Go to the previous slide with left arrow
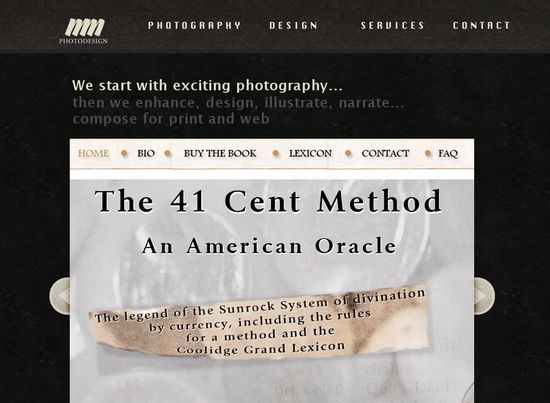 point(60,296)
